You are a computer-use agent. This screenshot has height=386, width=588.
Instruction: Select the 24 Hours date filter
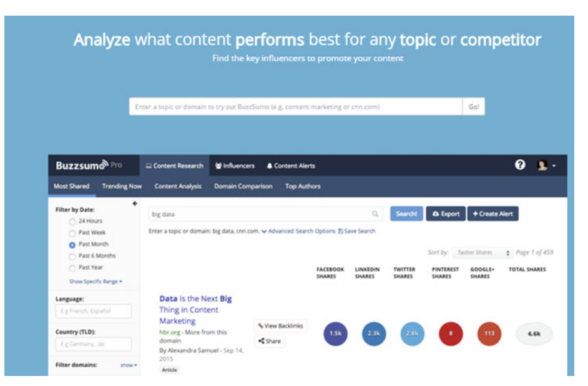(x=72, y=222)
